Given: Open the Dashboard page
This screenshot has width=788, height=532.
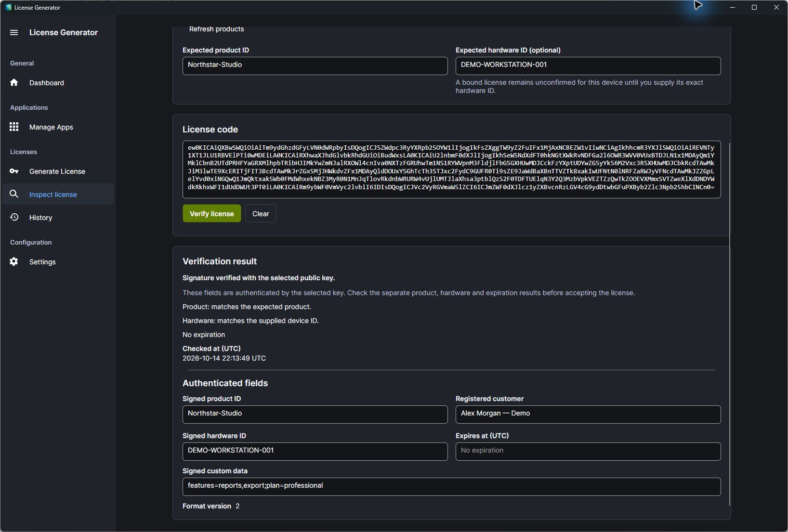Looking at the screenshot, I should (x=58, y=83).
